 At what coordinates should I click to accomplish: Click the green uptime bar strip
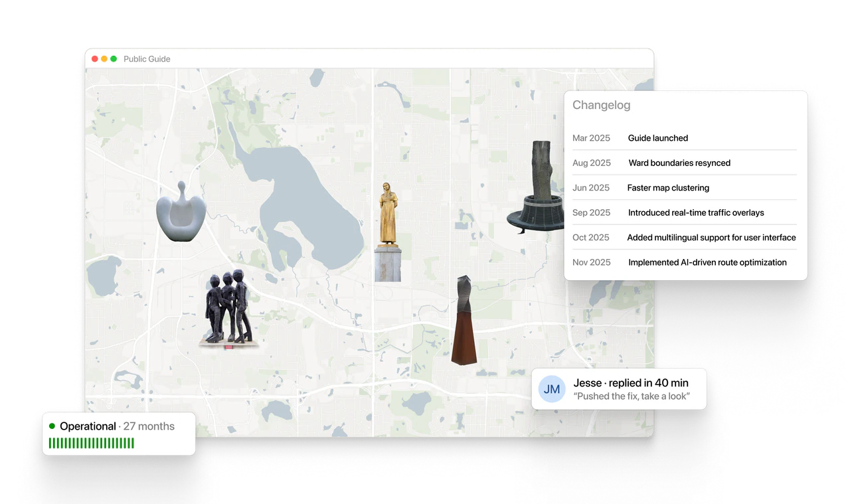tap(92, 443)
